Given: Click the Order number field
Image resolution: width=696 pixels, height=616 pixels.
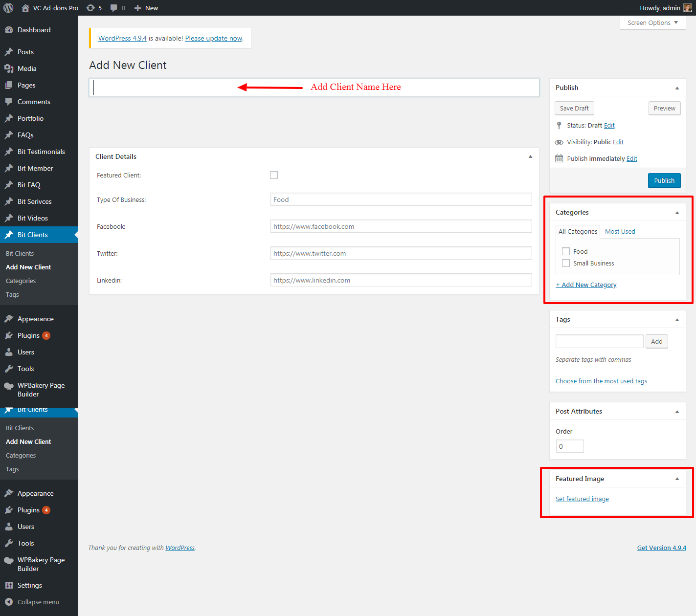Looking at the screenshot, I should tap(569, 446).
